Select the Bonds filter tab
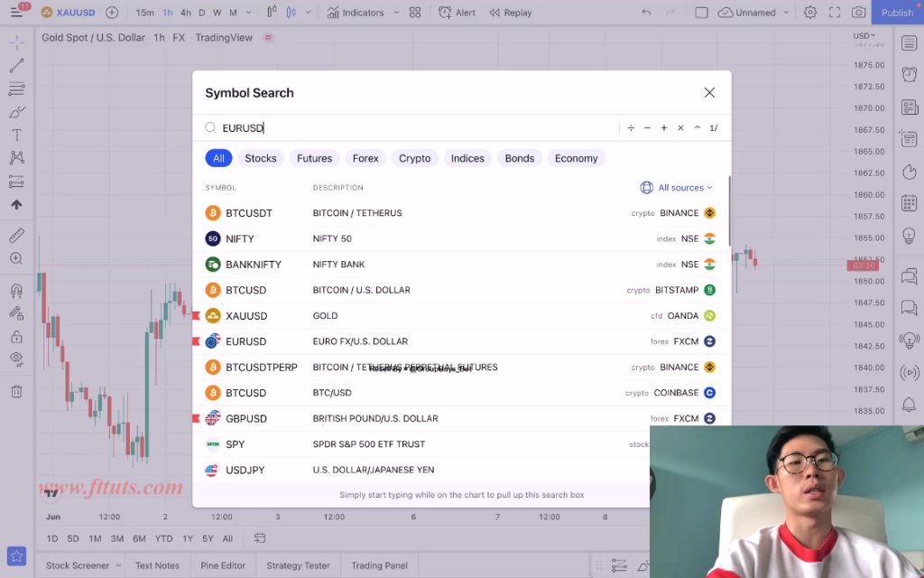This screenshot has width=924, height=578. click(520, 158)
